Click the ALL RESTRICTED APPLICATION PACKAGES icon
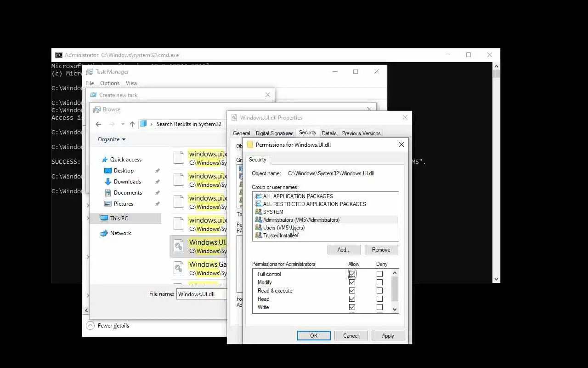The image size is (588, 368). pos(258,204)
